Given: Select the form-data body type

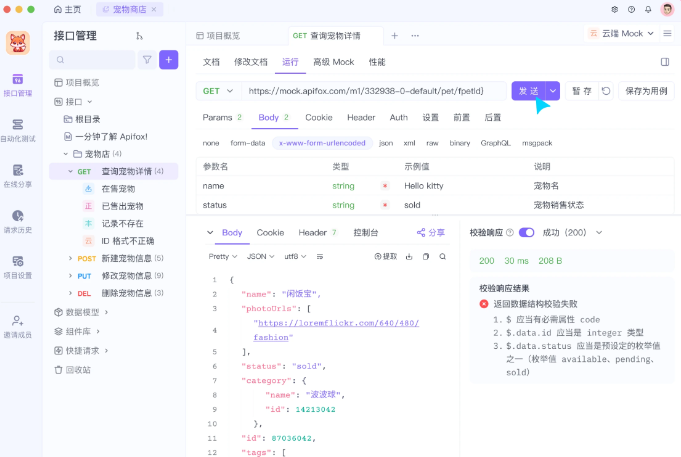Looking at the screenshot, I should click(248, 143).
